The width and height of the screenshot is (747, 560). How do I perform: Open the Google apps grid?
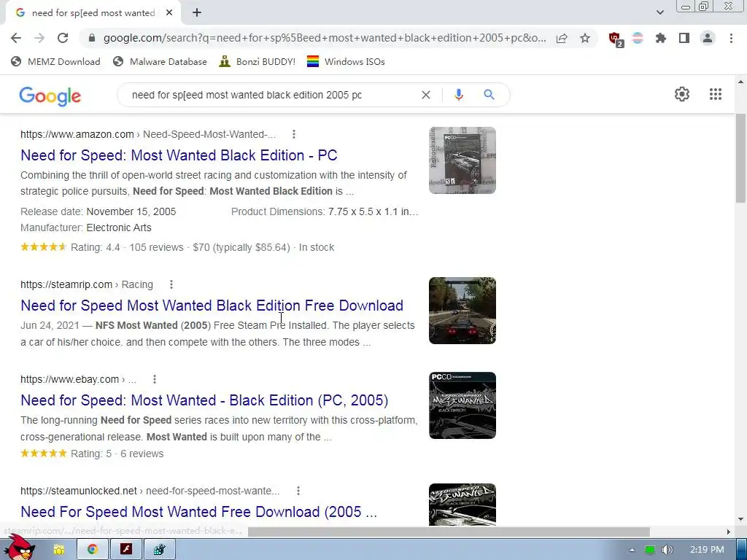[716, 94]
